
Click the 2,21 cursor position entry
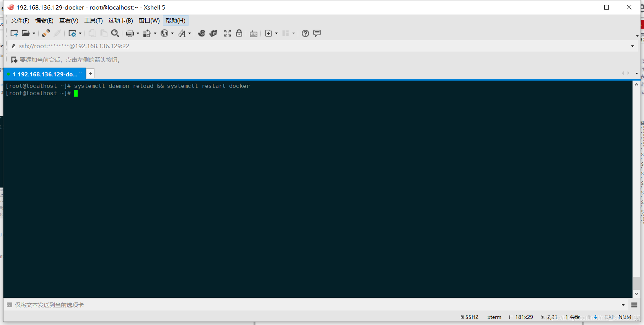pyautogui.click(x=549, y=317)
